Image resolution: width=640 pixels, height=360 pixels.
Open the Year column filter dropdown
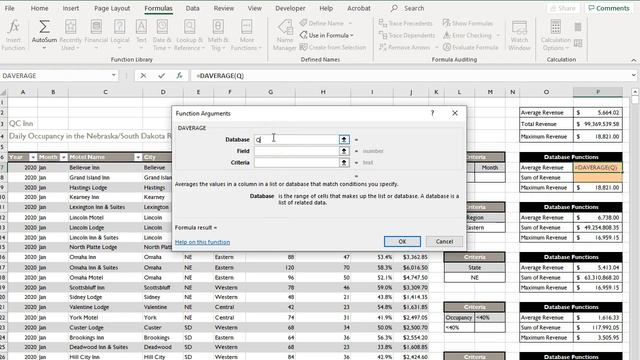pos(33,157)
